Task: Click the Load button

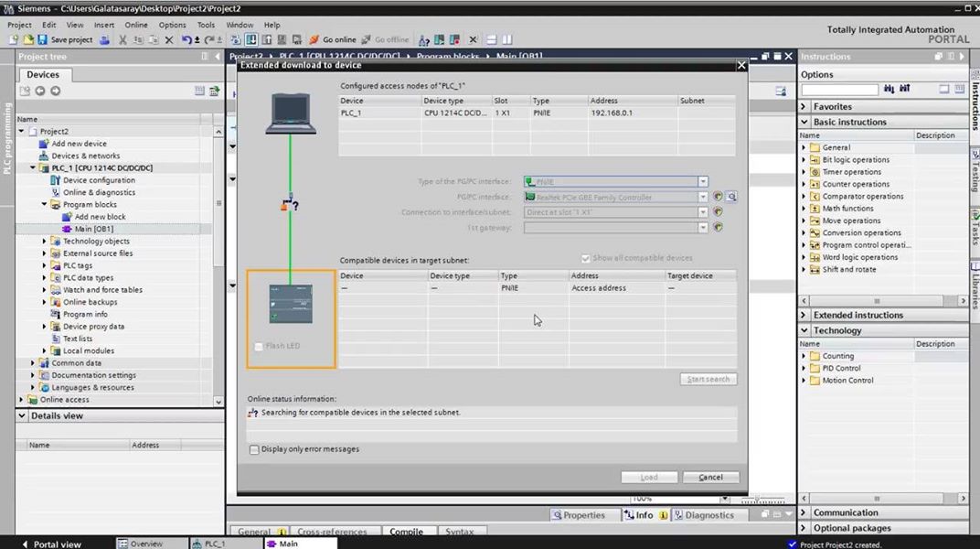Action: point(649,477)
